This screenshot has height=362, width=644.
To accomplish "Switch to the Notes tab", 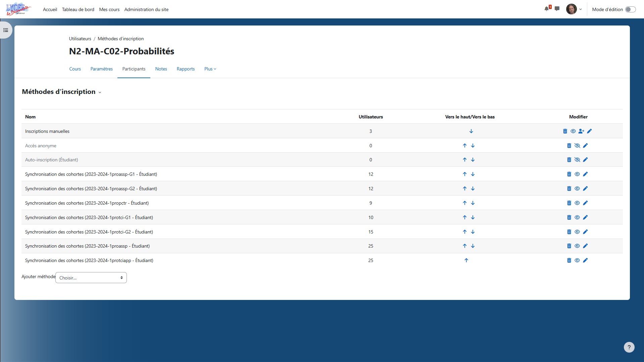I will click(x=161, y=69).
